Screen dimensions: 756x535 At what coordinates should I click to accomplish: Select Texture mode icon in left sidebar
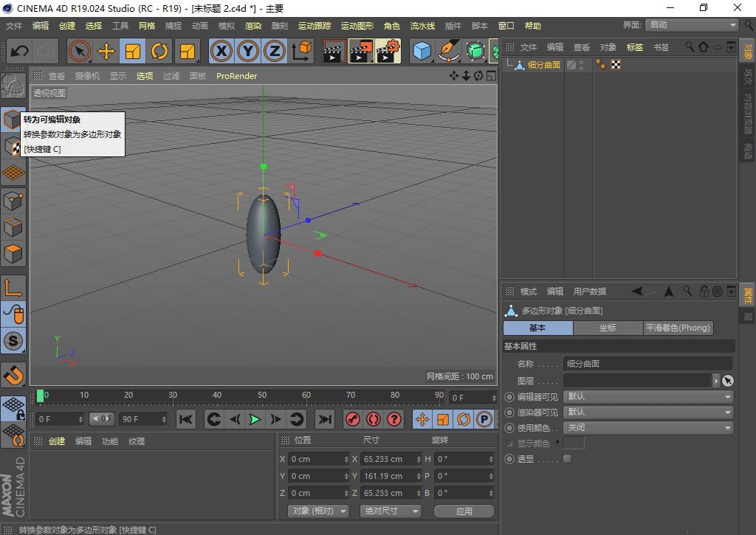pos(13,145)
